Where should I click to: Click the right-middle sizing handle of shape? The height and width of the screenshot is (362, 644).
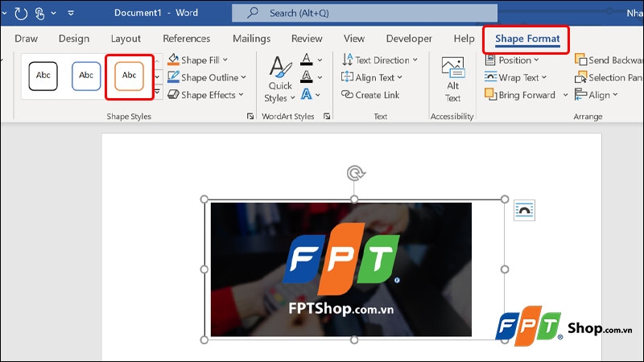pos(505,269)
